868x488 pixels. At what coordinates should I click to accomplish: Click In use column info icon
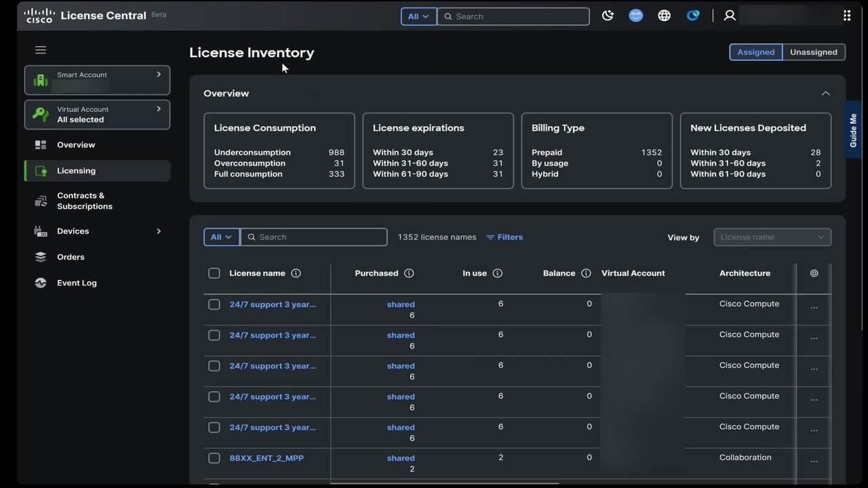[x=498, y=273]
